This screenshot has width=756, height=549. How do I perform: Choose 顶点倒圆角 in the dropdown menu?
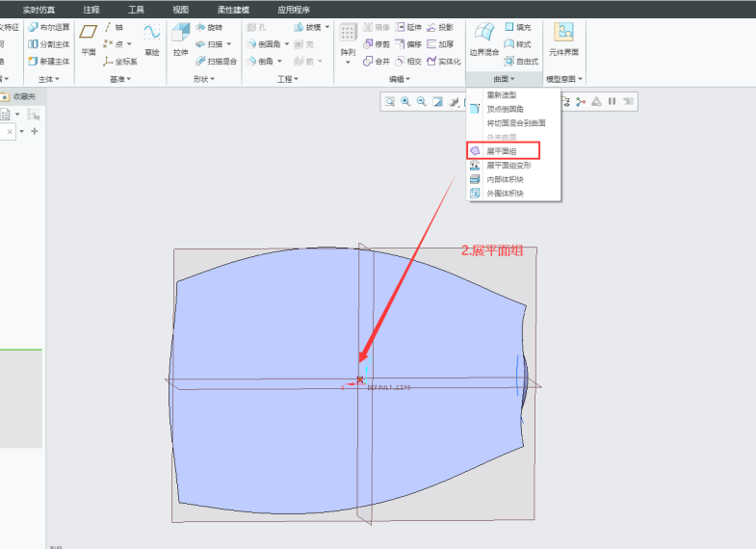(x=506, y=109)
